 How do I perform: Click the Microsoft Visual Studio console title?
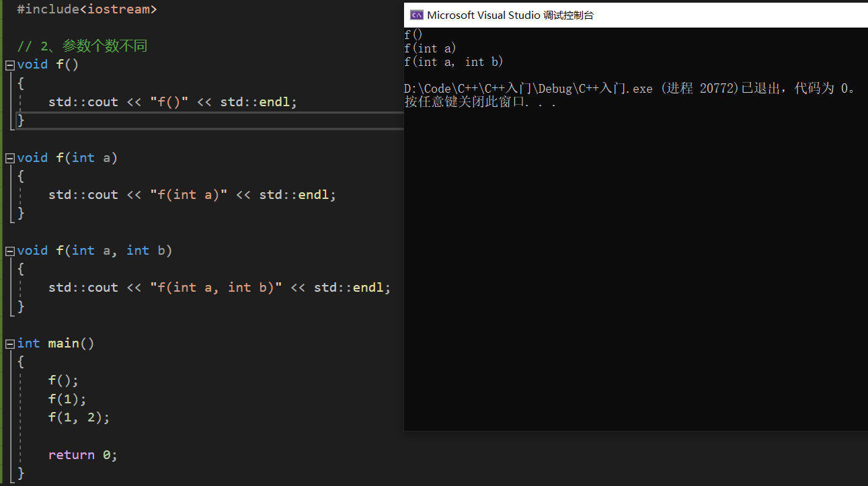coord(510,15)
